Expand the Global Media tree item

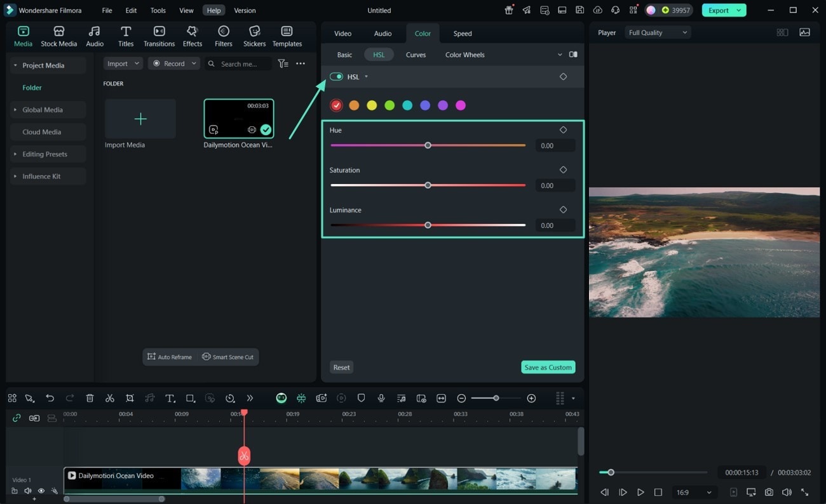click(x=15, y=110)
